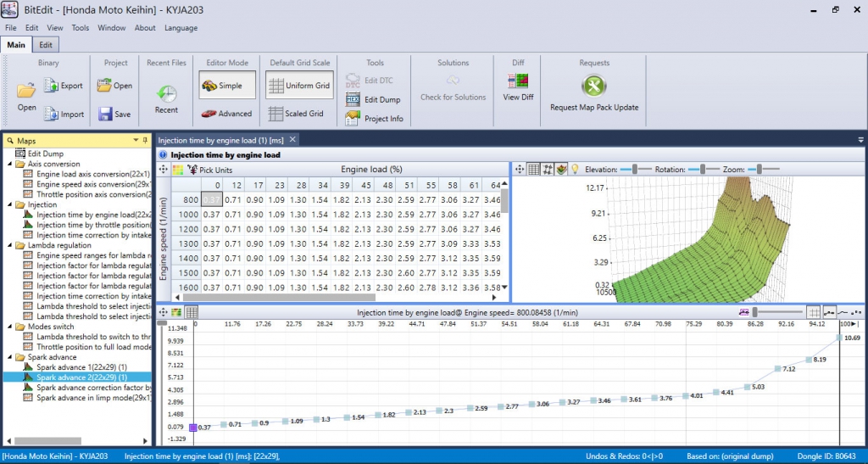Screen dimensions: 868x464
Task: Click the 3D view move handle icon
Action: 520,170
